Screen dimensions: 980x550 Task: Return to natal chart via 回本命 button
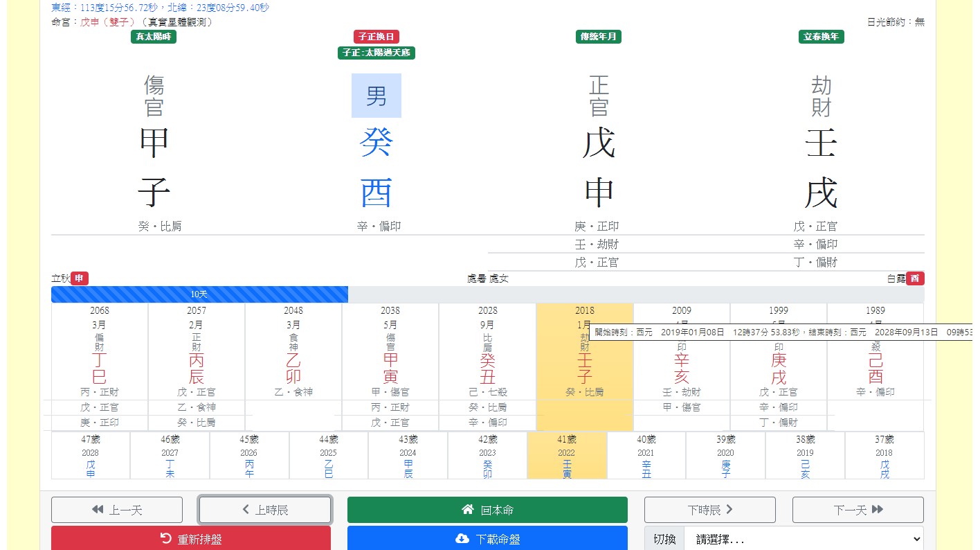(x=487, y=510)
